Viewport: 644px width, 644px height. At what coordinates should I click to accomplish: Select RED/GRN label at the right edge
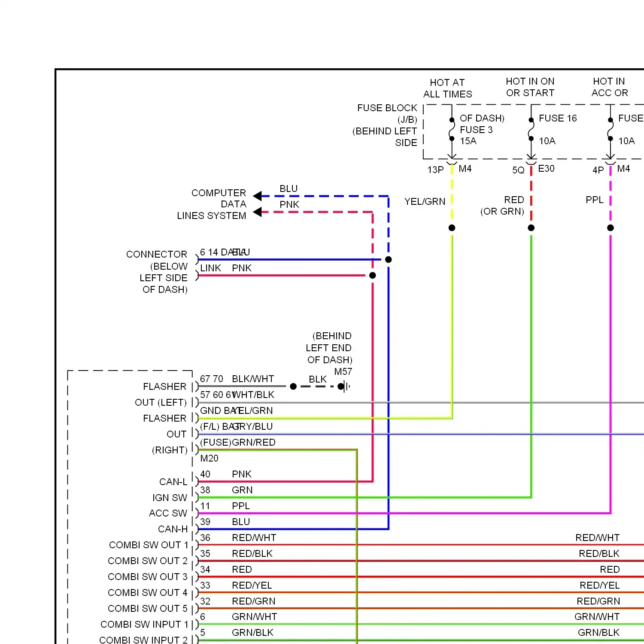click(x=598, y=601)
